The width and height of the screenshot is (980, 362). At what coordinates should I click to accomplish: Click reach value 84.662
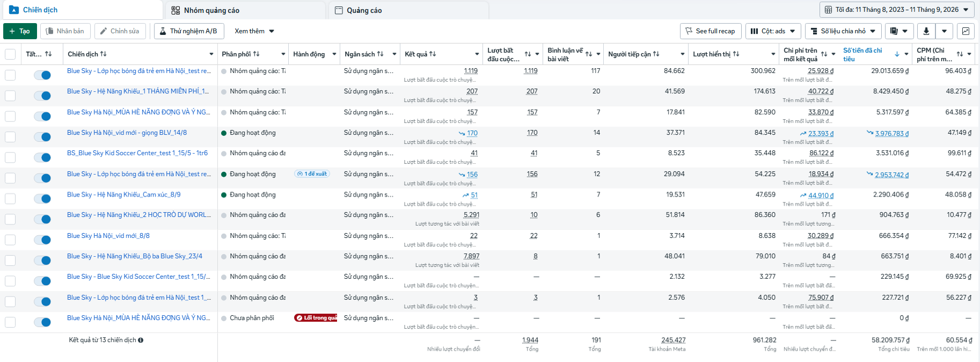[674, 71]
